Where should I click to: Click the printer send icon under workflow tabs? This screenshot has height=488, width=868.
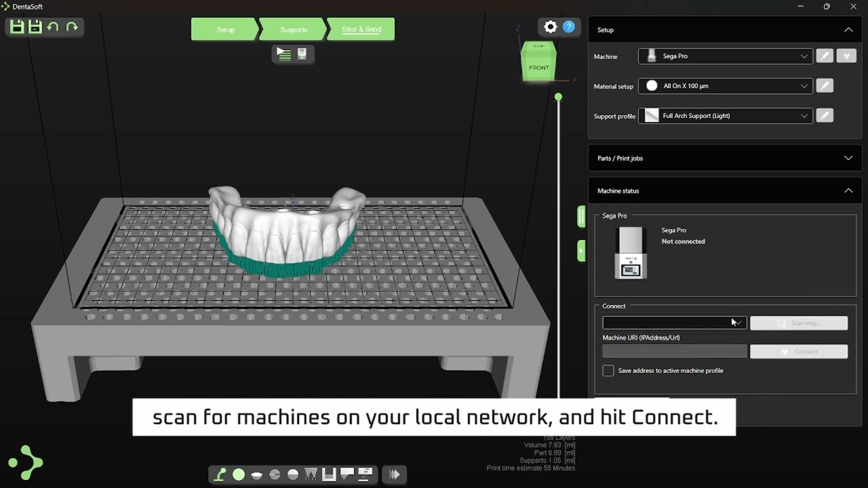click(302, 54)
